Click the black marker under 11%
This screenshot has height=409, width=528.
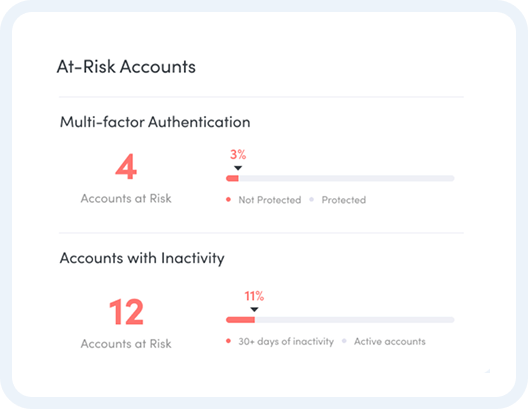point(254,309)
